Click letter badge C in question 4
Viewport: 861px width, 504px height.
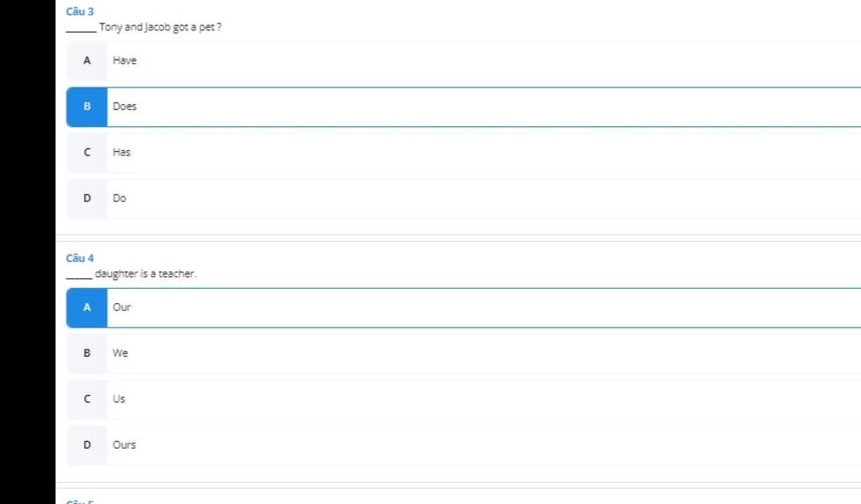87,399
